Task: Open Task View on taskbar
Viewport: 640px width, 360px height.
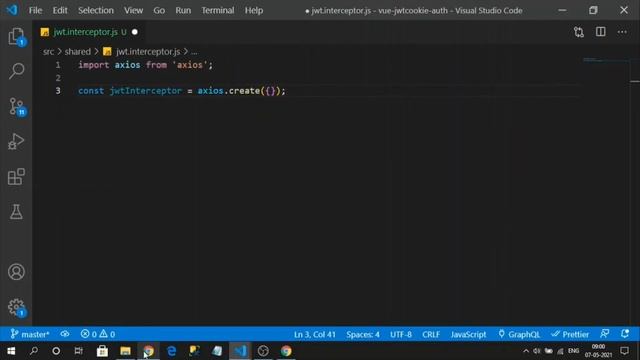Action: click(78, 351)
